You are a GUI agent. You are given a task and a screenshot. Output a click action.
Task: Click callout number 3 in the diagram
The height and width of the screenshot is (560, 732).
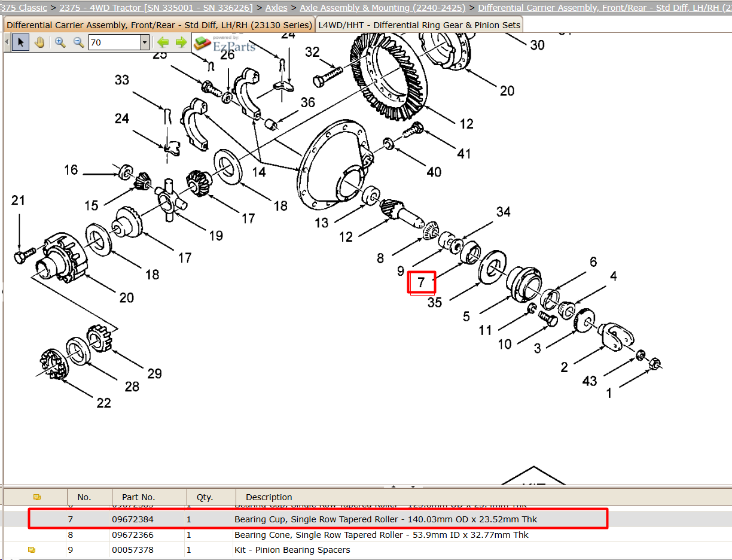[538, 348]
